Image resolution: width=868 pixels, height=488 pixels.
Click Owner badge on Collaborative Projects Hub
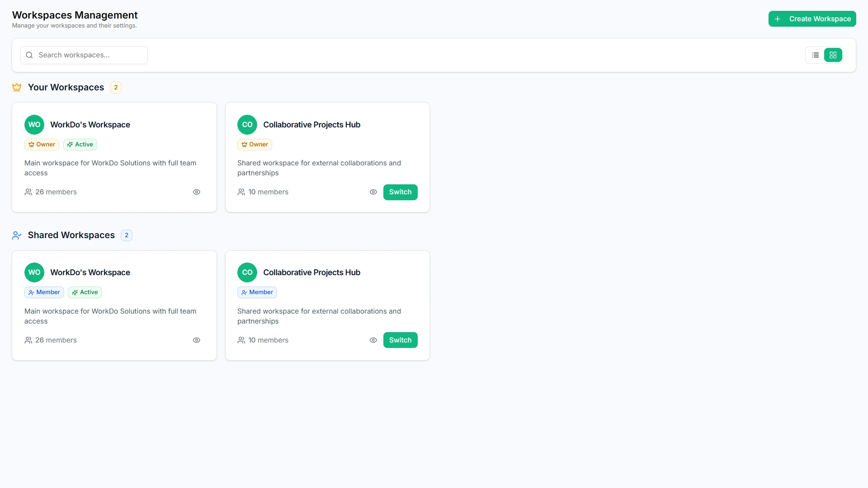coord(255,145)
